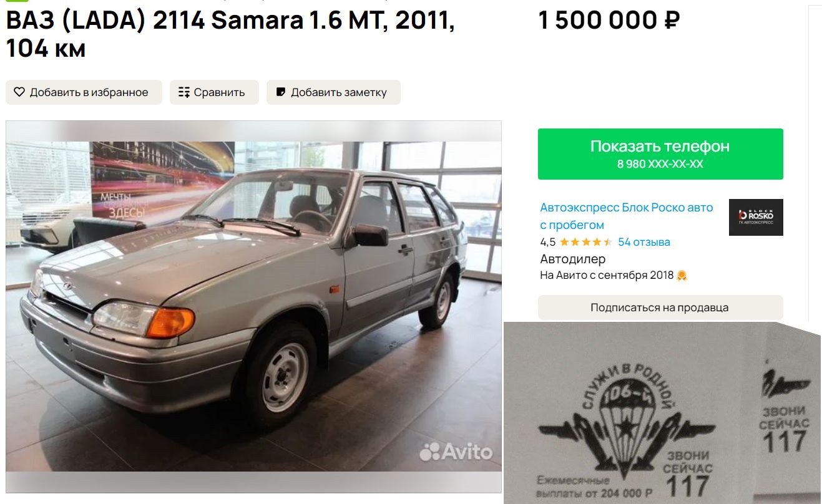Click the listing title ВАЗ 2114 Samara
The image size is (822, 504).
230,34
